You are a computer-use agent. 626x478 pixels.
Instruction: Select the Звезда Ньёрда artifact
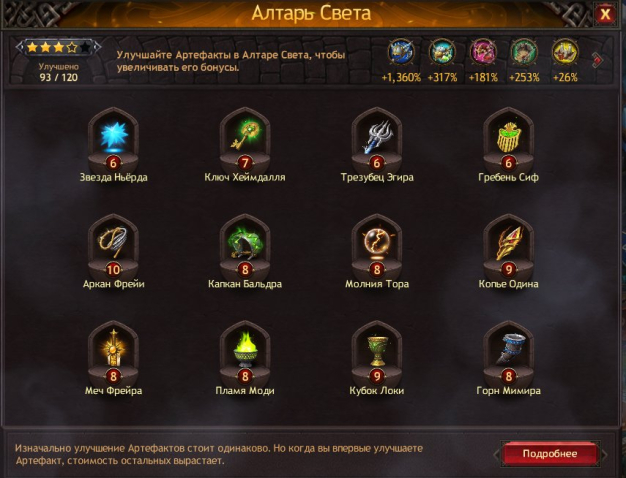point(113,140)
